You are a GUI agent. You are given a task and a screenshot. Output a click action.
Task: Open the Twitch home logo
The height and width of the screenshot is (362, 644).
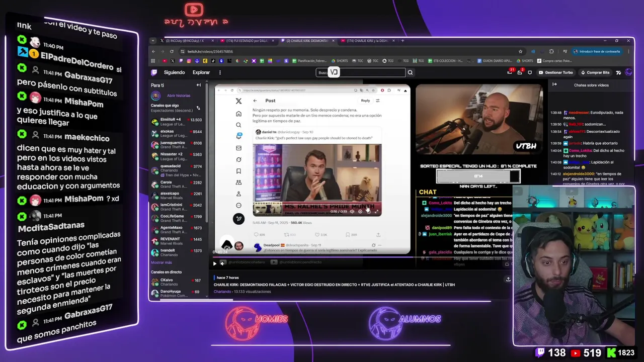[x=154, y=72]
